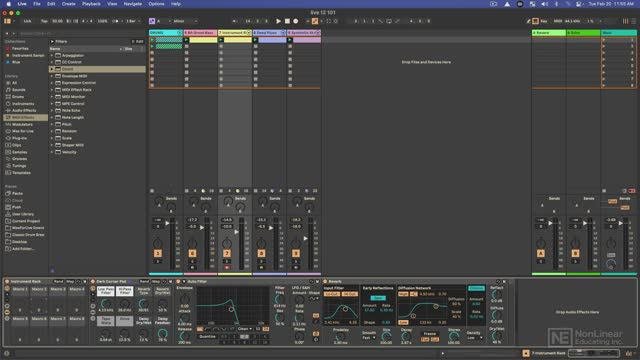Click the Synthetic track volume fader handle
The width and height of the screenshot is (640, 360).
tap(305, 238)
